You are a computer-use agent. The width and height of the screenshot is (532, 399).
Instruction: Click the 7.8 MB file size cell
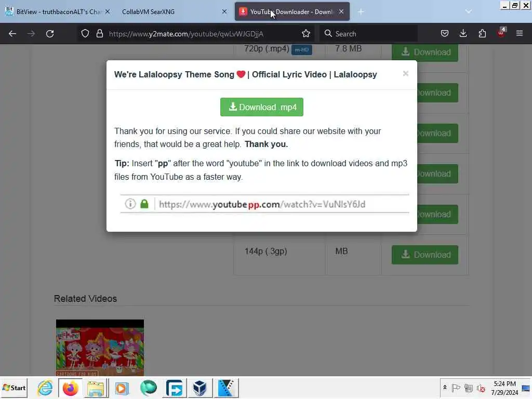point(349,48)
